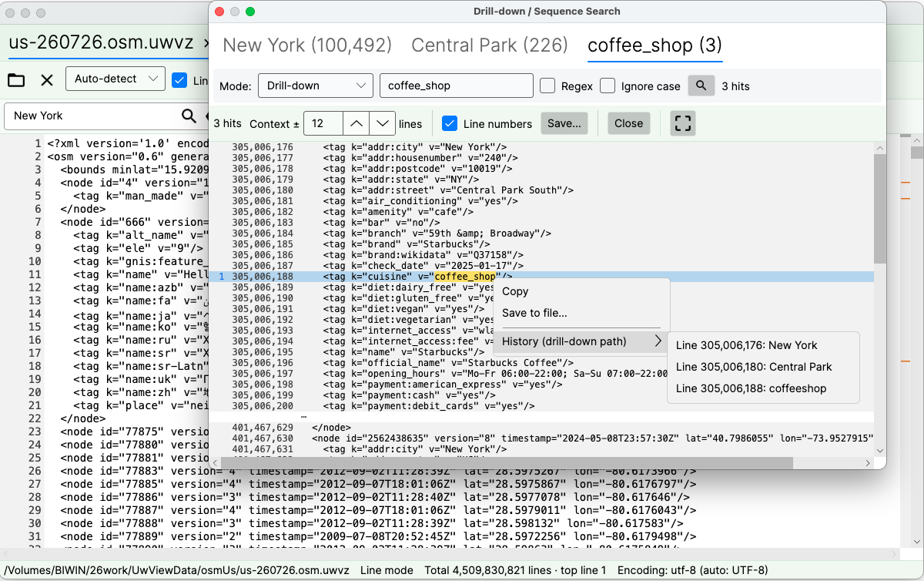Enable the Regex checkbox
The width and height of the screenshot is (924, 581).
point(547,86)
